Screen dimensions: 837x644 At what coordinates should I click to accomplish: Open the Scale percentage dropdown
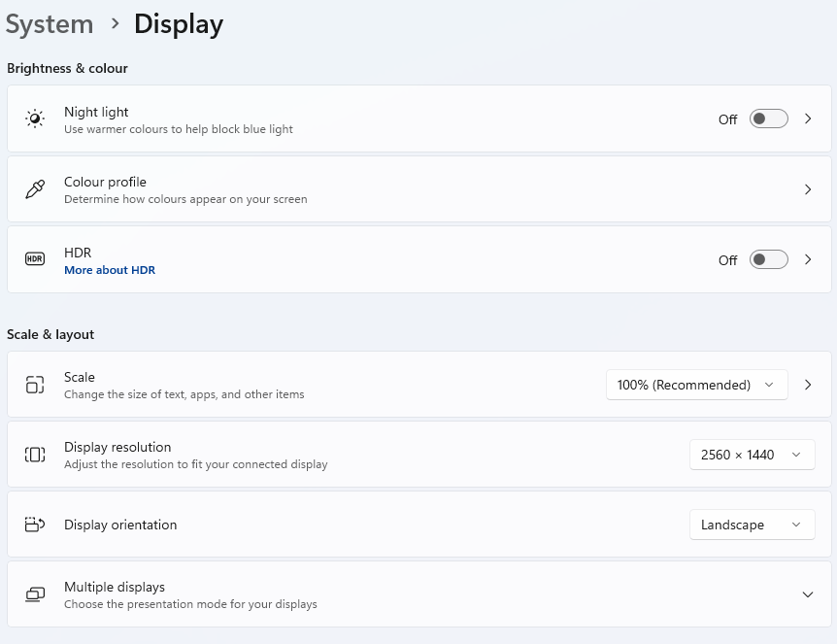(x=696, y=385)
